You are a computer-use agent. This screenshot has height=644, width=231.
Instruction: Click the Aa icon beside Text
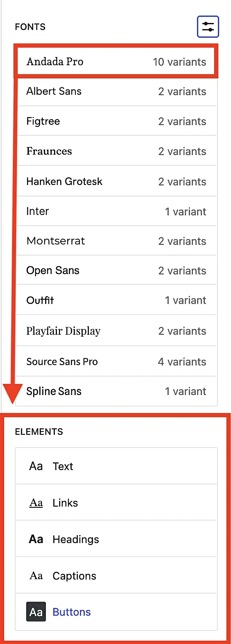coord(36,466)
